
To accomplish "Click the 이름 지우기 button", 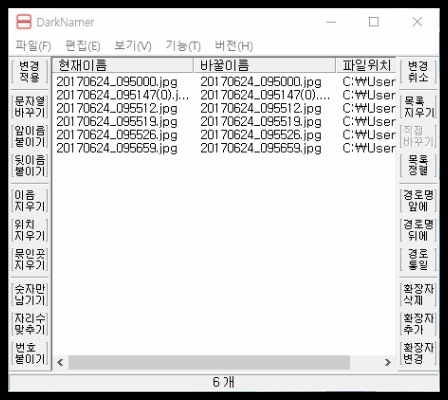I will click(29, 201).
